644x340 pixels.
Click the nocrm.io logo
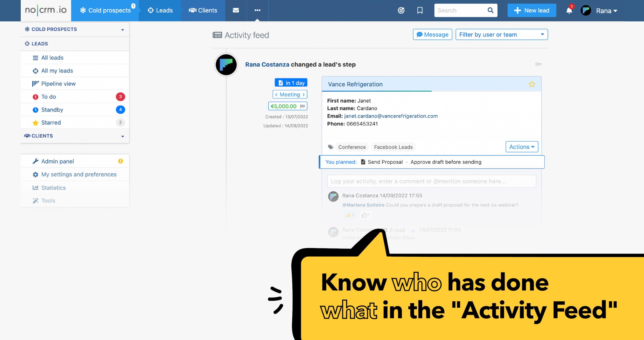46,10
